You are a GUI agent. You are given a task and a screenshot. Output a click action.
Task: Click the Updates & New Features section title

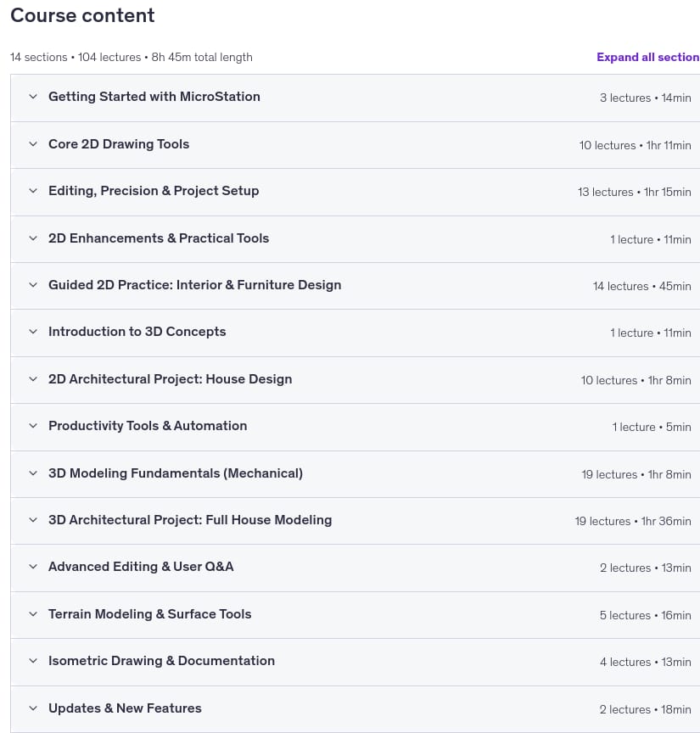125,708
